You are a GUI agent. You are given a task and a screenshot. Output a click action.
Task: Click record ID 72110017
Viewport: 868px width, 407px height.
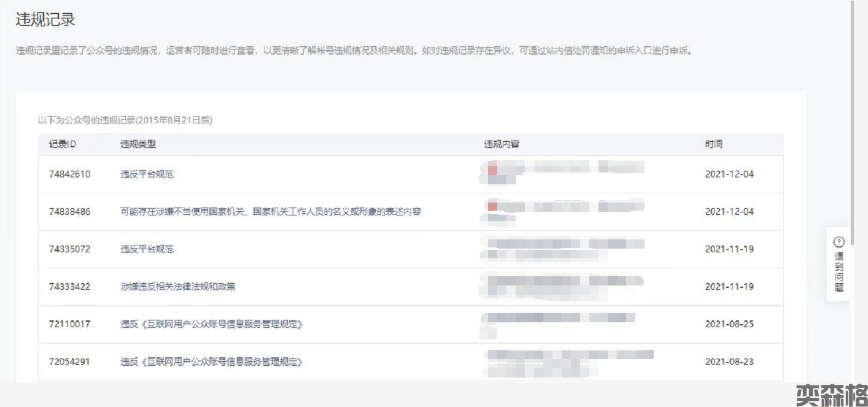[x=69, y=324]
